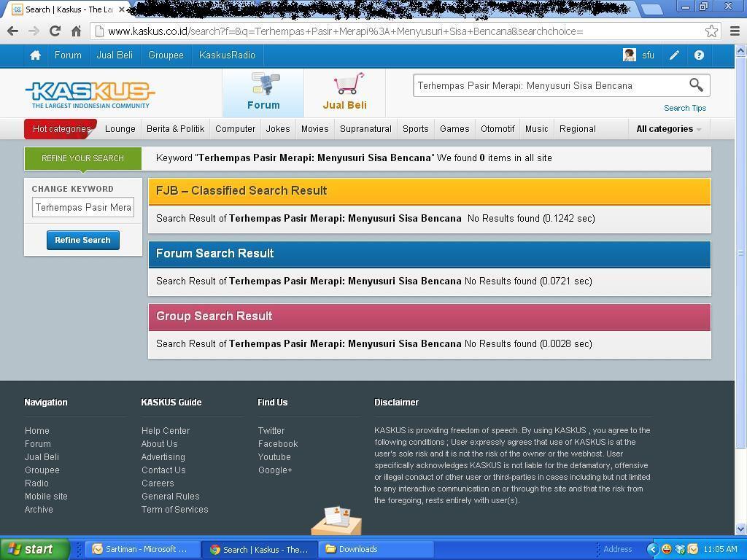Click the pencil create-post icon
The height and width of the screenshot is (560, 747).
(x=674, y=55)
